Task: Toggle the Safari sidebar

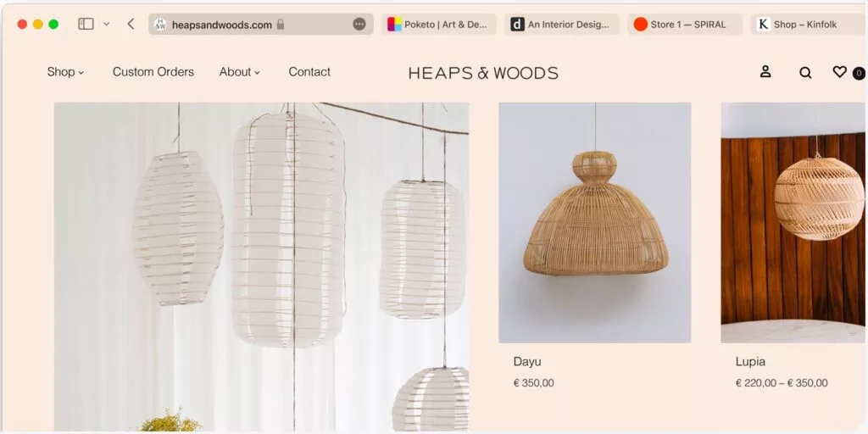Action: [x=86, y=25]
